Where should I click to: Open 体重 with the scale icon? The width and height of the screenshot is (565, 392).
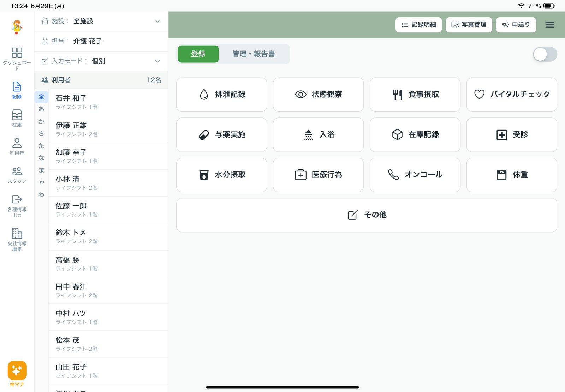(512, 175)
